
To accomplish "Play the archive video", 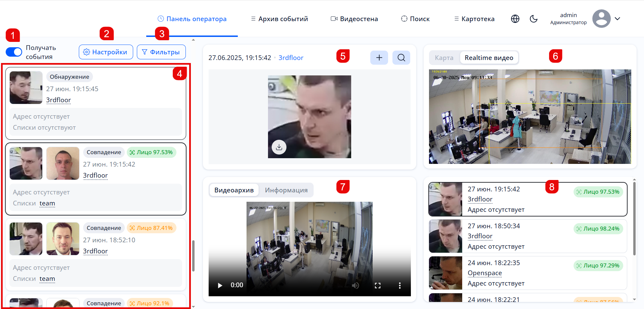I will click(x=220, y=285).
